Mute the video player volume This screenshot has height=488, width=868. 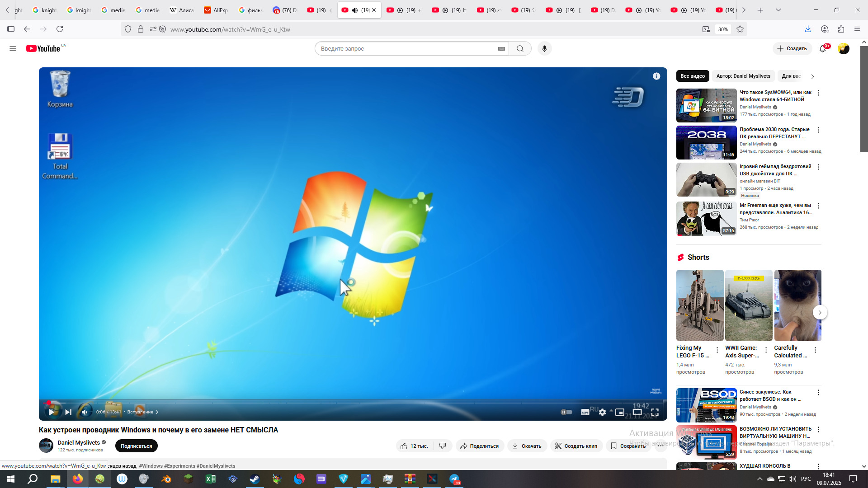coord(84,412)
